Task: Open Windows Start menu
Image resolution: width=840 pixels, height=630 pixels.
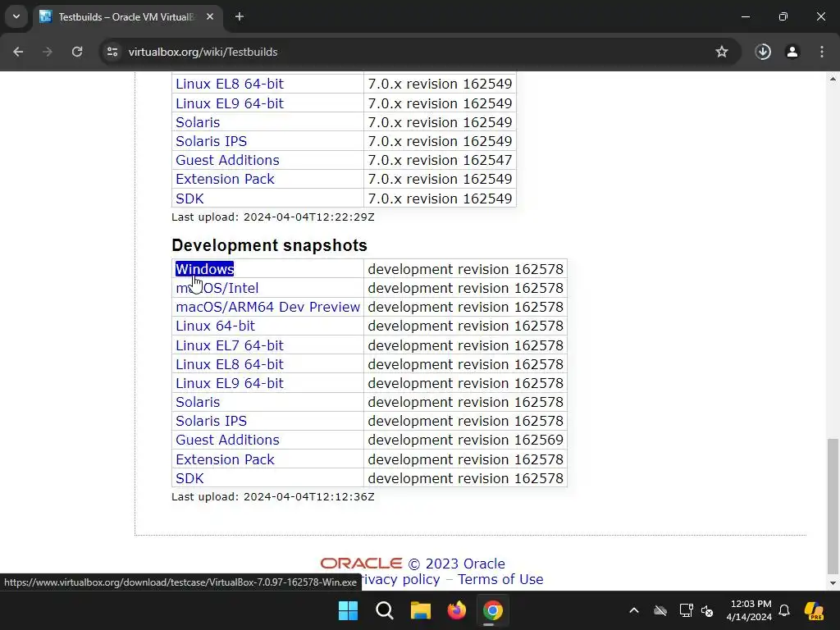Action: (x=348, y=610)
